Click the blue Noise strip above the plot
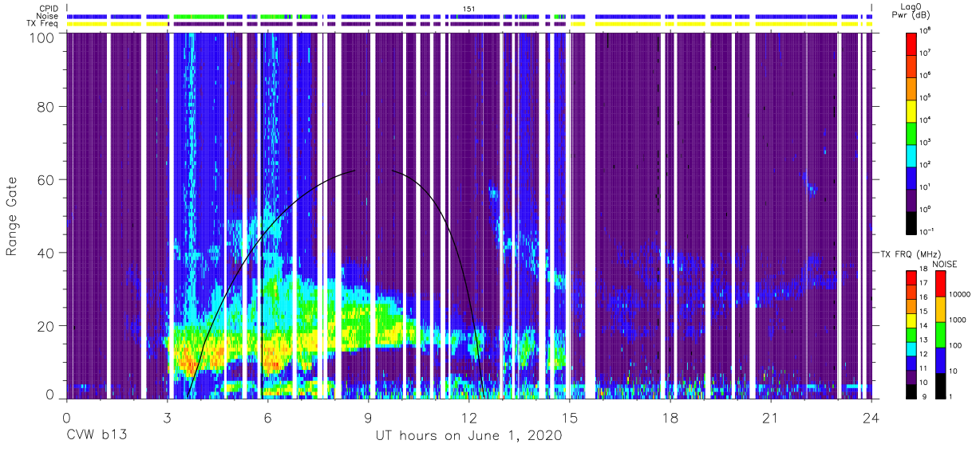 468,16
